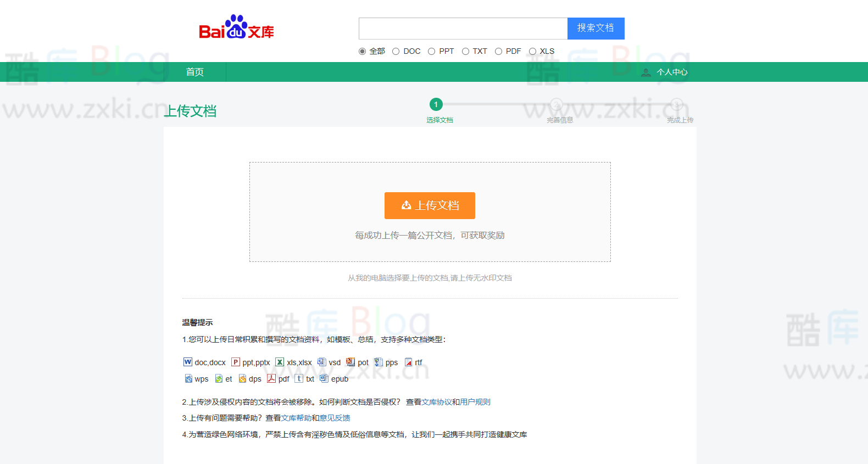
Task: Focus the document search input field
Action: (x=463, y=28)
